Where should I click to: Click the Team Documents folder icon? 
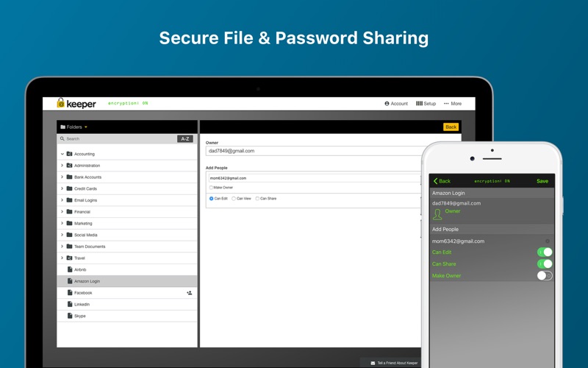pos(69,247)
